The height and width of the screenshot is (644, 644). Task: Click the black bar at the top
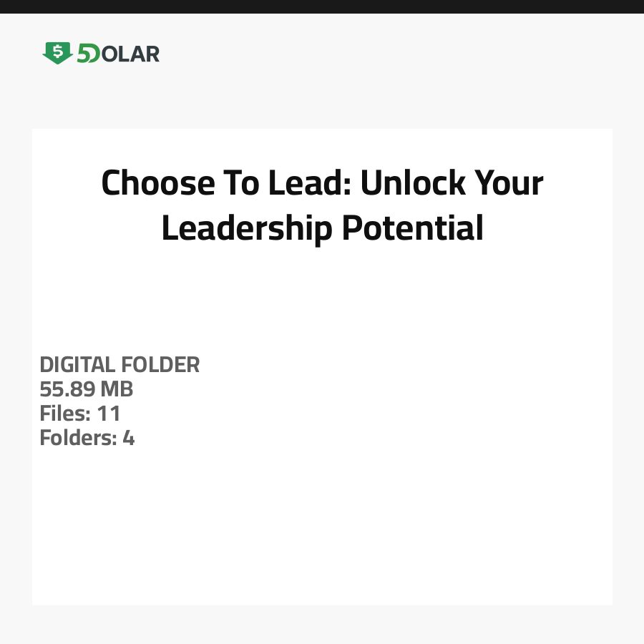coord(322,6)
